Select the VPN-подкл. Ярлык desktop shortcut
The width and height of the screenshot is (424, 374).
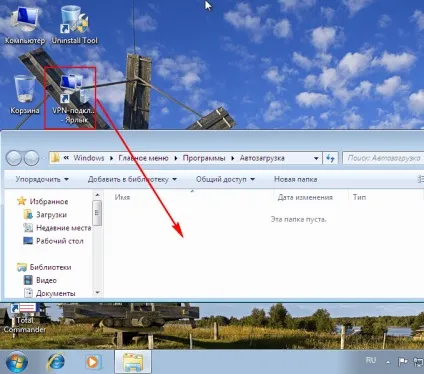pyautogui.click(x=73, y=99)
